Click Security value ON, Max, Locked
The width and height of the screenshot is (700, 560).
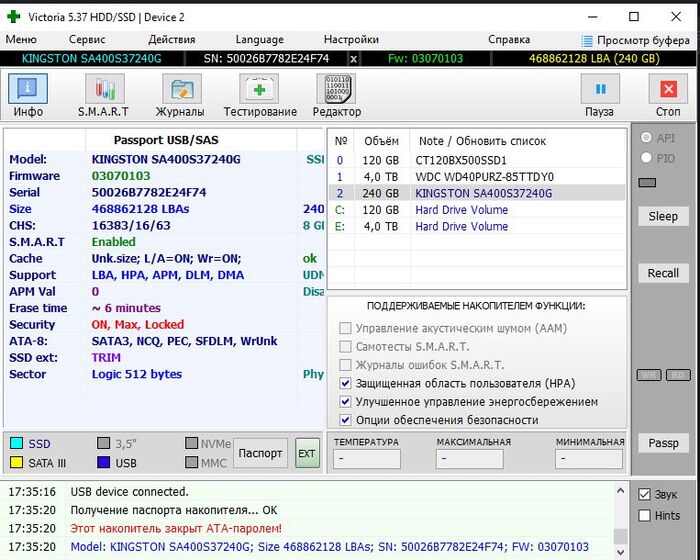point(138,325)
